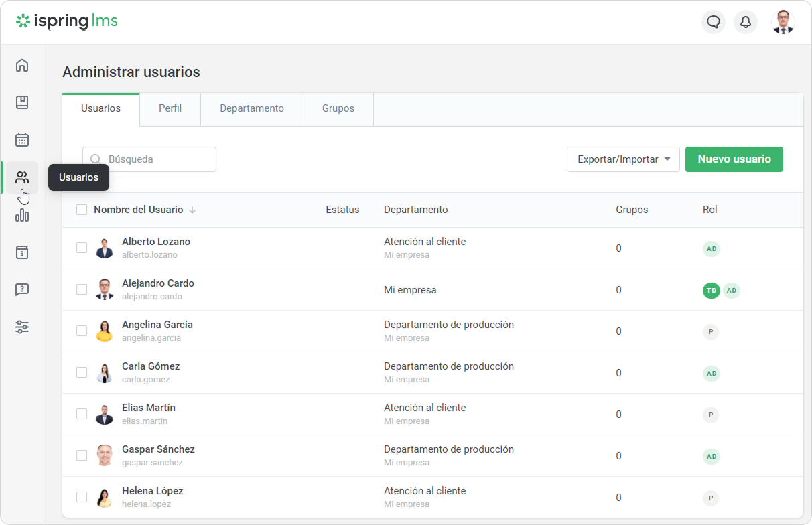Open reports bar chart icon in sidebar
Screen dimensions: 812x525
click(22, 215)
